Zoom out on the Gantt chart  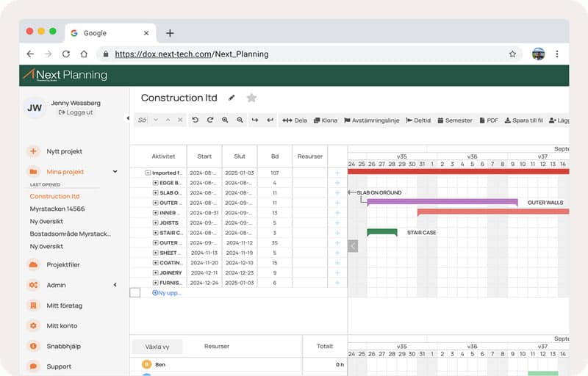pyautogui.click(x=240, y=120)
